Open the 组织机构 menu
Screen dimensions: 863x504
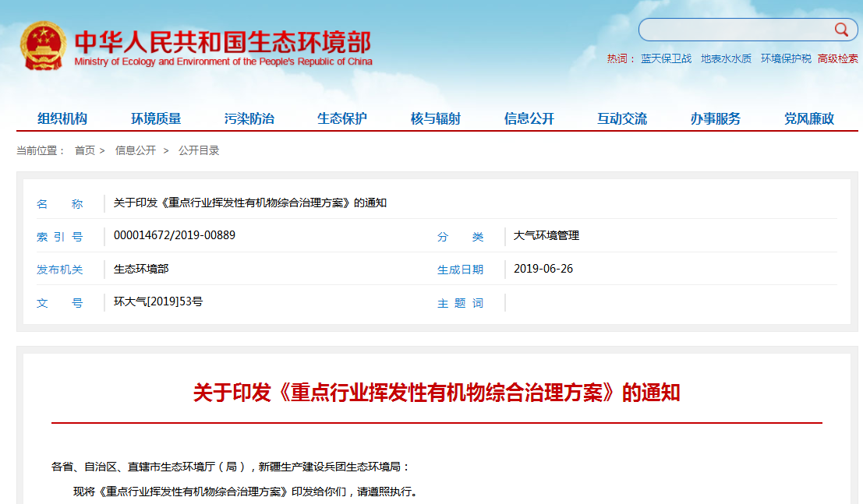62,118
